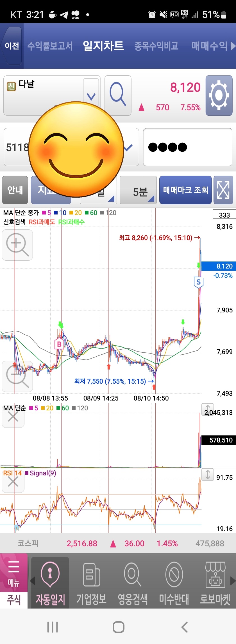The height and width of the screenshot is (644, 236).
Task: Close the volume indicator panel
Action: [13, 416]
